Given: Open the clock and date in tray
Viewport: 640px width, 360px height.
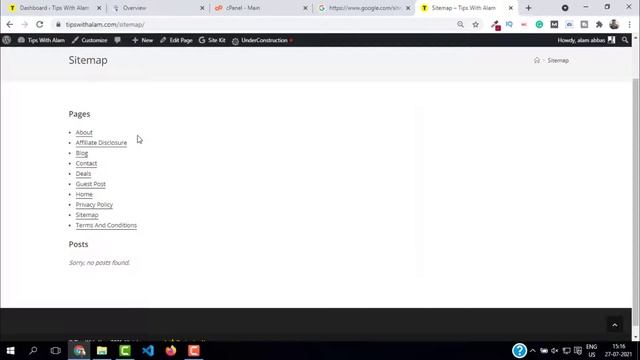Looking at the screenshot, I should (x=618, y=351).
